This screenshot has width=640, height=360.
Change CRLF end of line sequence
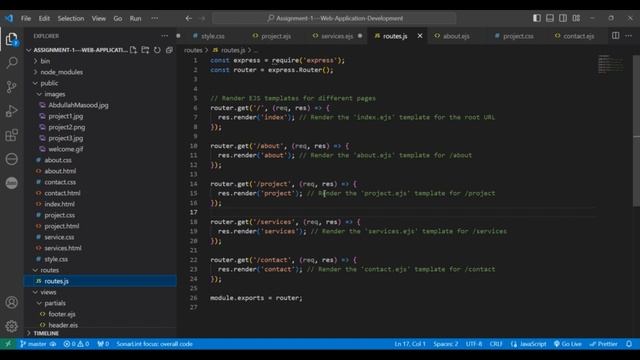click(x=496, y=344)
